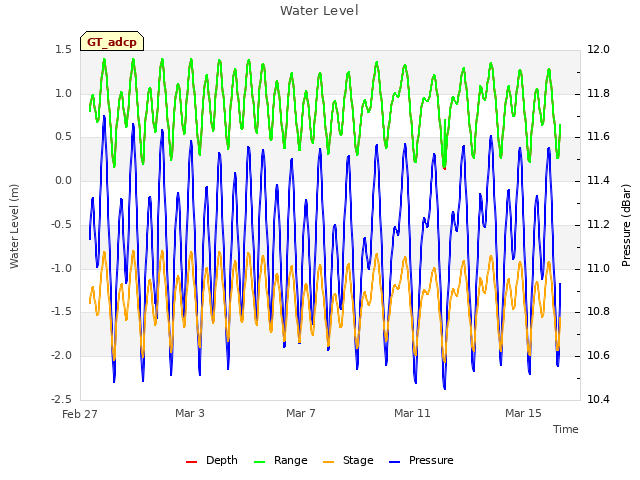Screen dimensions: 640x480
Task: Click the Mar 15 date tick
Action: coord(523,413)
